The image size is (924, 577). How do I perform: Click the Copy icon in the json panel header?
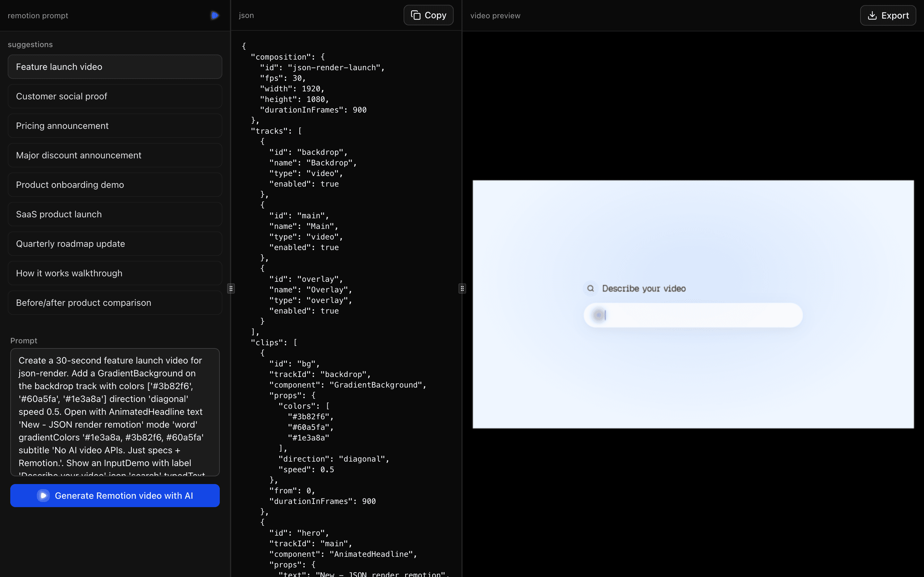[415, 15]
